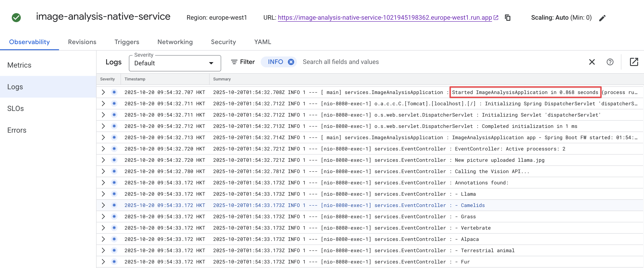This screenshot has width=644, height=268.
Task: Open Errors in the sidebar
Action: 17,130
